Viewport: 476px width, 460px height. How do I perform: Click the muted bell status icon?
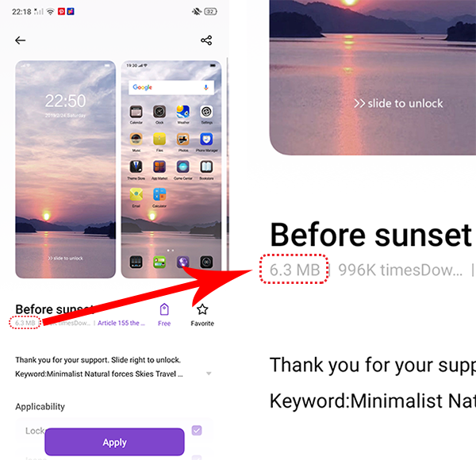click(197, 12)
